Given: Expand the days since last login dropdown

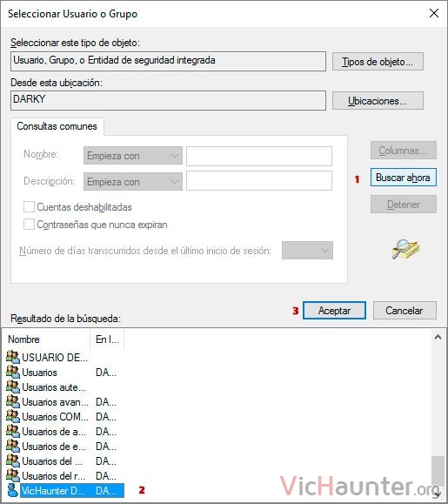Looking at the screenshot, I should pos(307,250).
